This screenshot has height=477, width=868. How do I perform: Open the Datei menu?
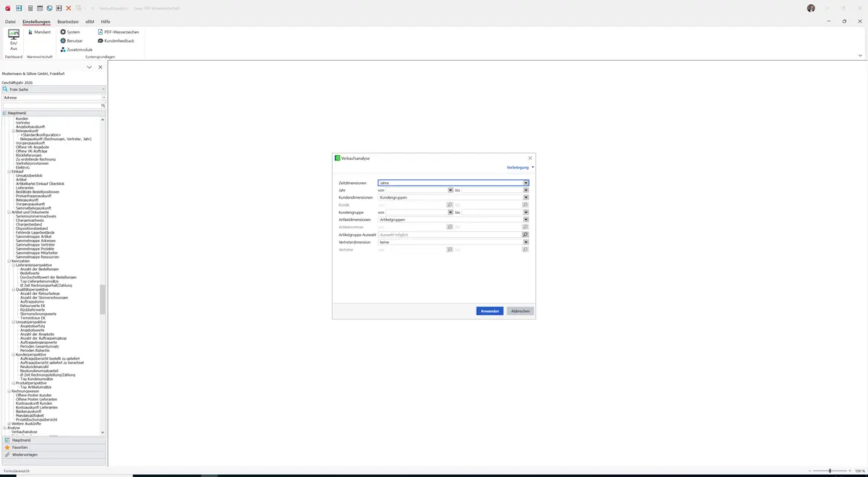10,22
